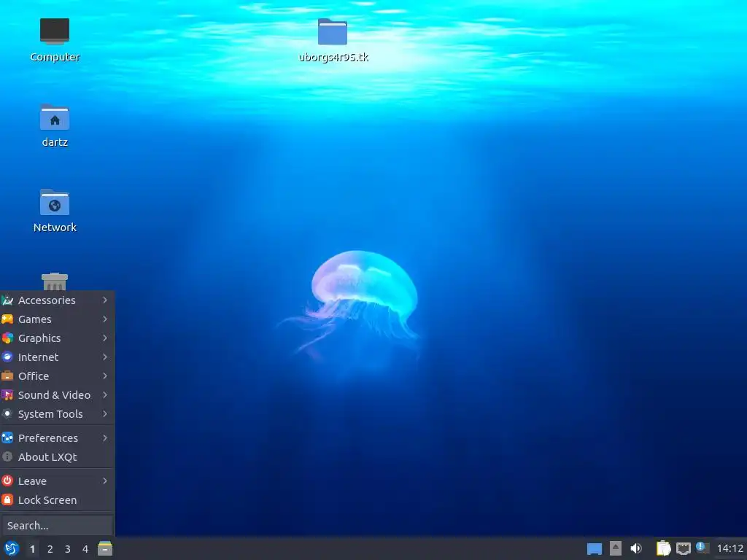
Task: Open the Sound & Video category
Action: coord(57,395)
